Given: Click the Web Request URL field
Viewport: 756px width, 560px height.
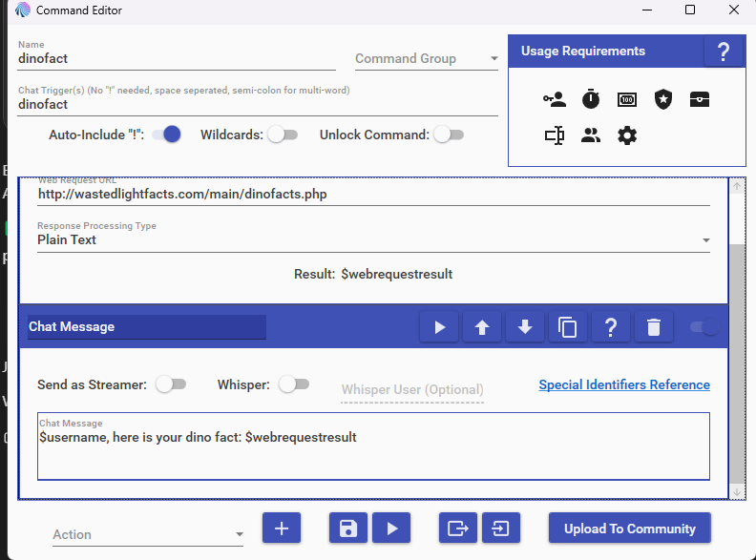Looking at the screenshot, I should [x=373, y=194].
